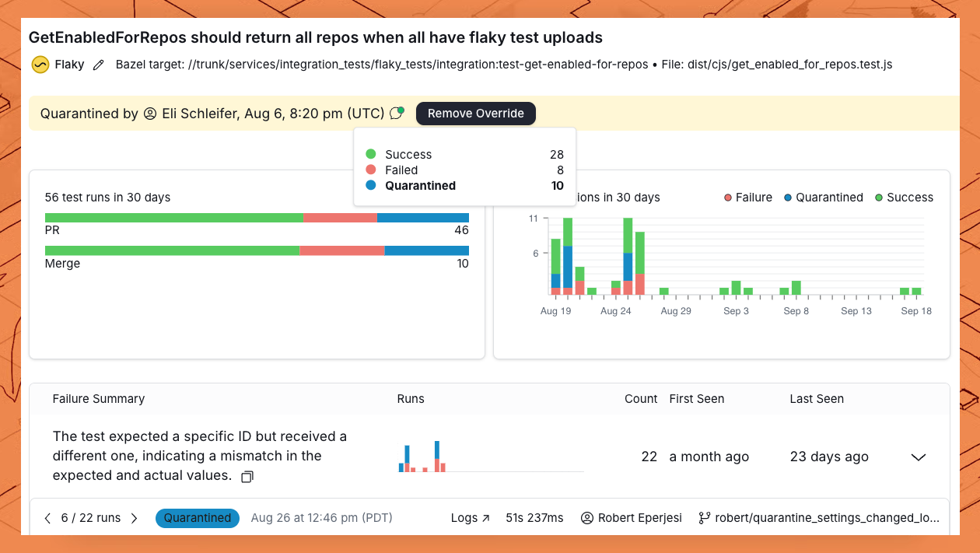Click the pencil edit icon beside Flaky

pyautogui.click(x=98, y=65)
